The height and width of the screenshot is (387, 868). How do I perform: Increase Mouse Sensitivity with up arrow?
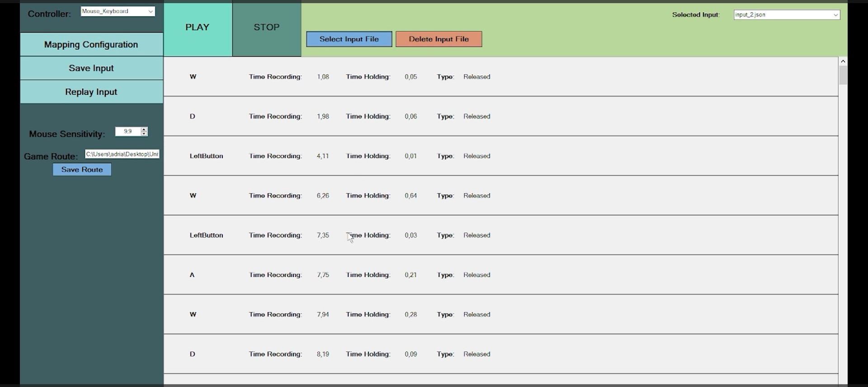pyautogui.click(x=144, y=129)
